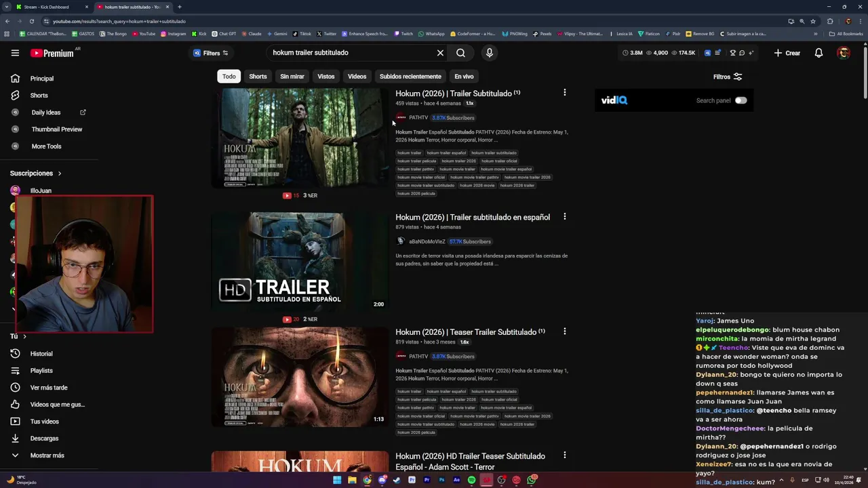Open options for HD Trailer Teaser Subtitulado Español

(x=564, y=455)
